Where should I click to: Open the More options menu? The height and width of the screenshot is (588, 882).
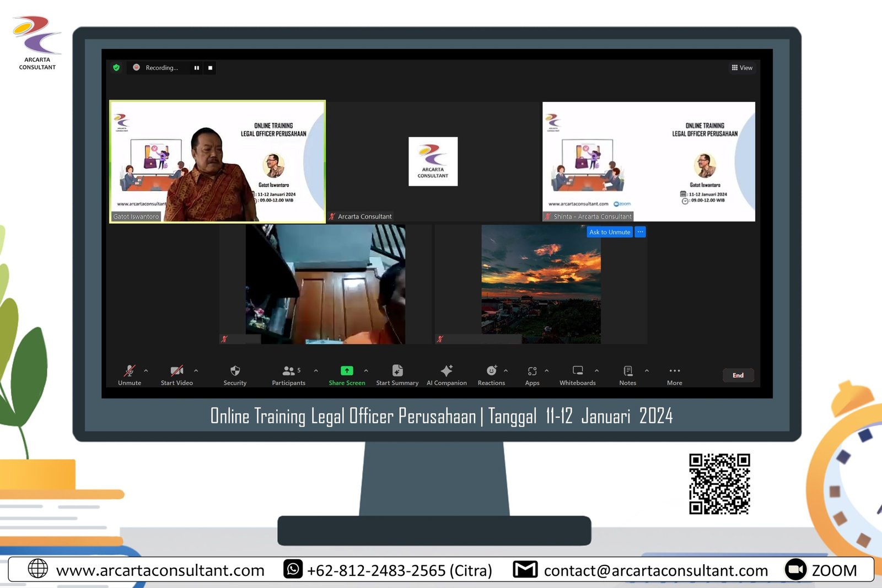[674, 371]
